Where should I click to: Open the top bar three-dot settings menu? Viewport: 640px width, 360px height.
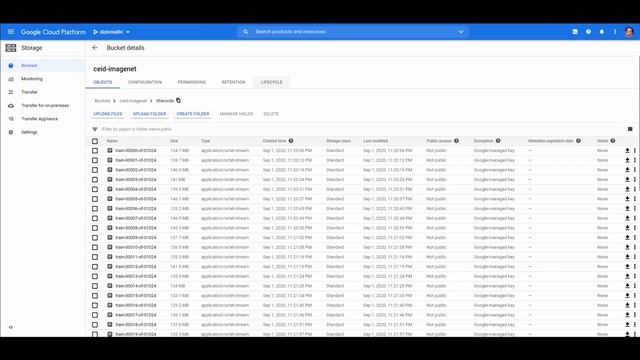(x=615, y=31)
